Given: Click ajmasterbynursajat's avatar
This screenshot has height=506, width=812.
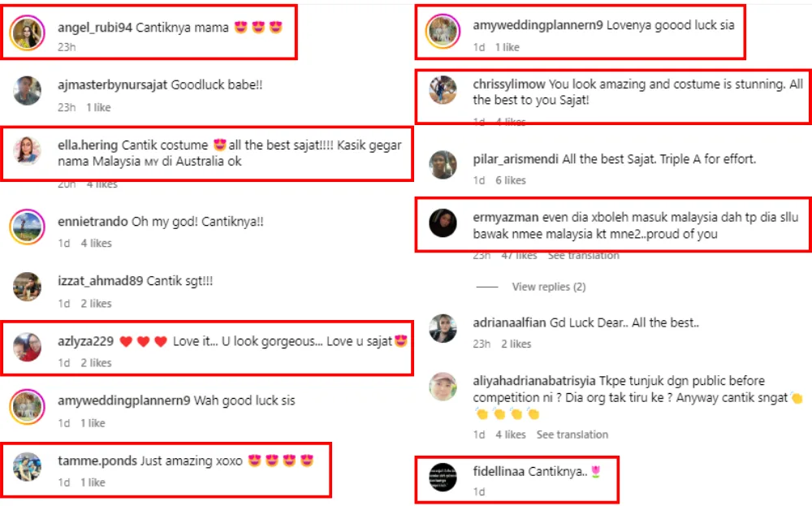Looking at the screenshot, I should coord(27,91).
